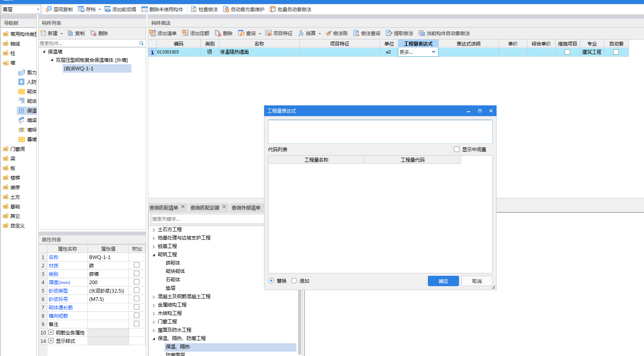Click the 添加定额 icon
Viewport: 644px width, 356px height.
point(185,33)
